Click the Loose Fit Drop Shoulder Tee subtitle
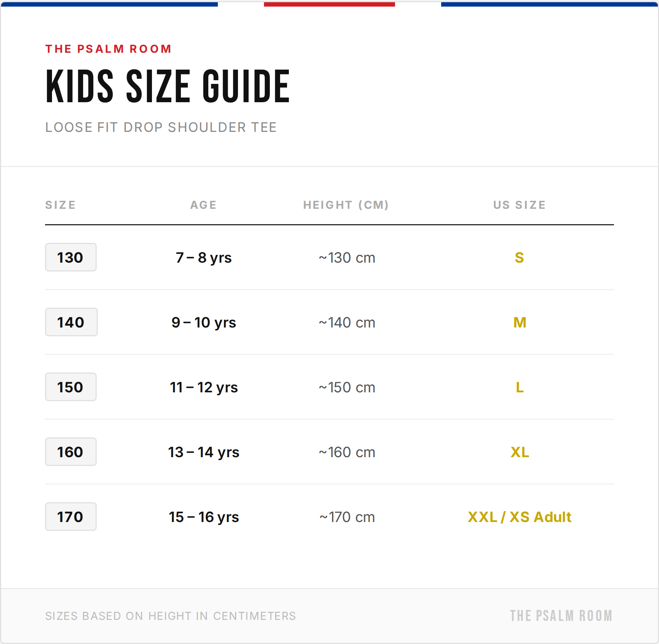Image resolution: width=659 pixels, height=644 pixels. (x=161, y=127)
